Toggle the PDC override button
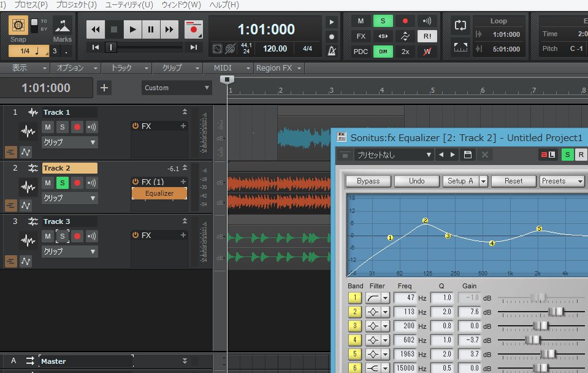This screenshot has width=588, height=373. 361,52
